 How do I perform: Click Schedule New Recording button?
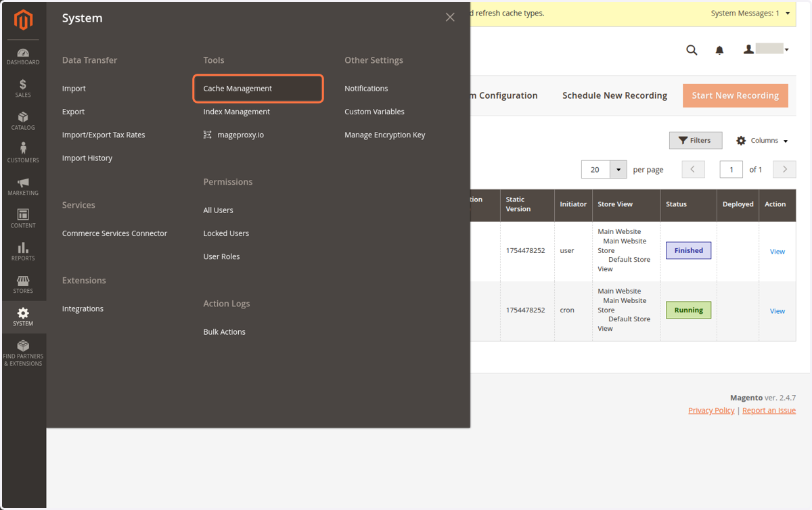614,95
